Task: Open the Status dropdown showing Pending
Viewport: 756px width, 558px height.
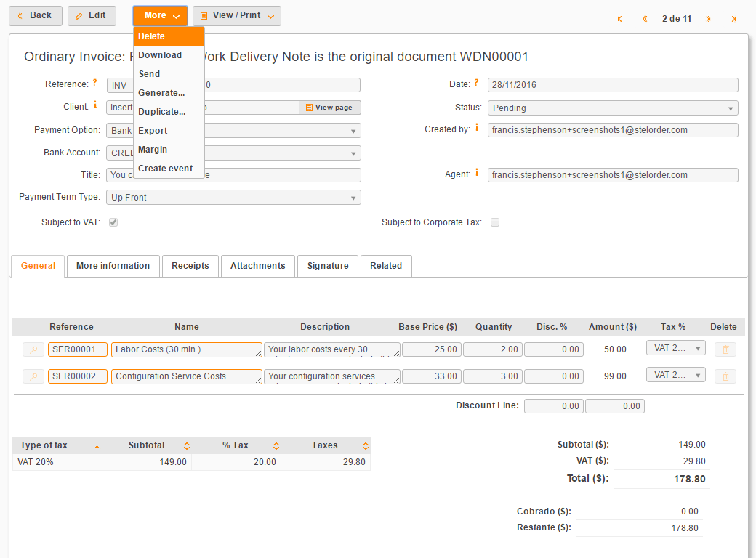Action: pyautogui.click(x=613, y=108)
